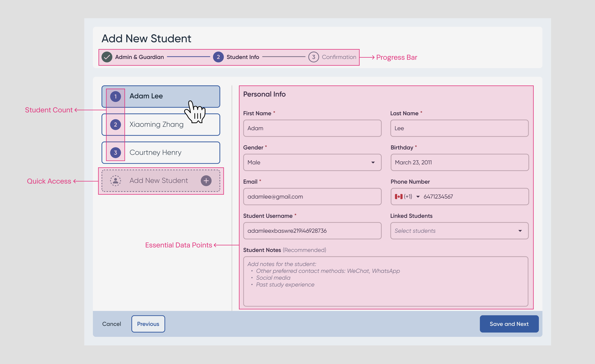
Task: Click the Student Username field
Action: (x=312, y=231)
